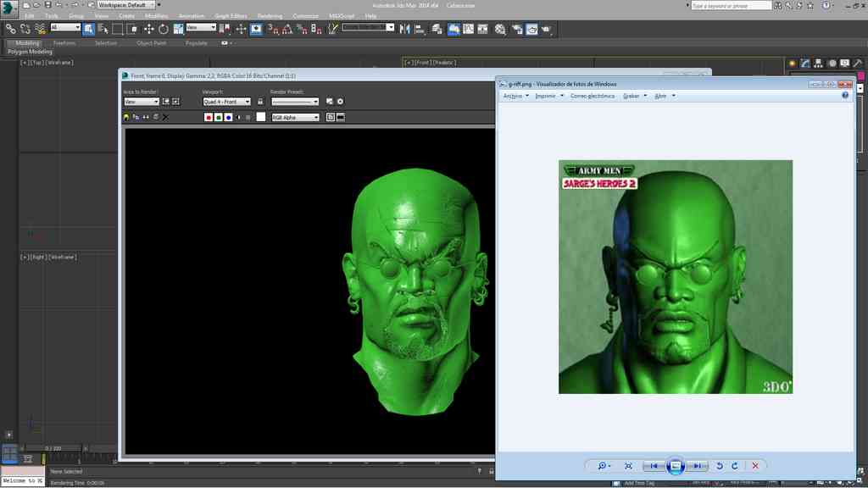Open the Rendering menu
Screen dimensions: 868x488
pos(270,16)
